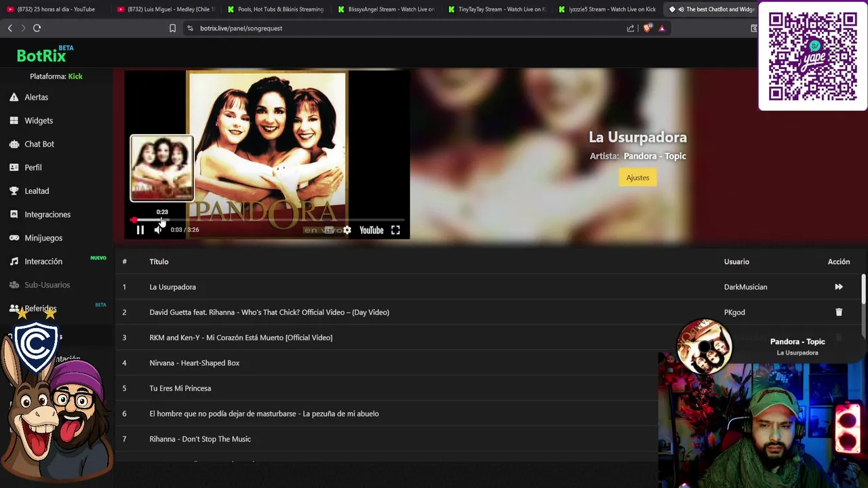Open the Sub-Usuarios people icon
Viewport: 868px width, 488px height.
click(14, 285)
